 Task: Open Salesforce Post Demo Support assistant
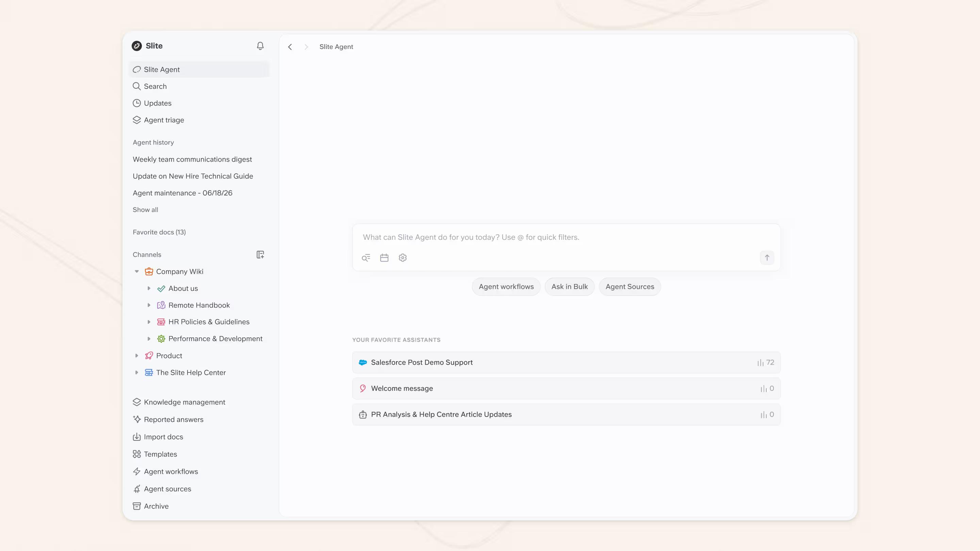click(x=566, y=362)
